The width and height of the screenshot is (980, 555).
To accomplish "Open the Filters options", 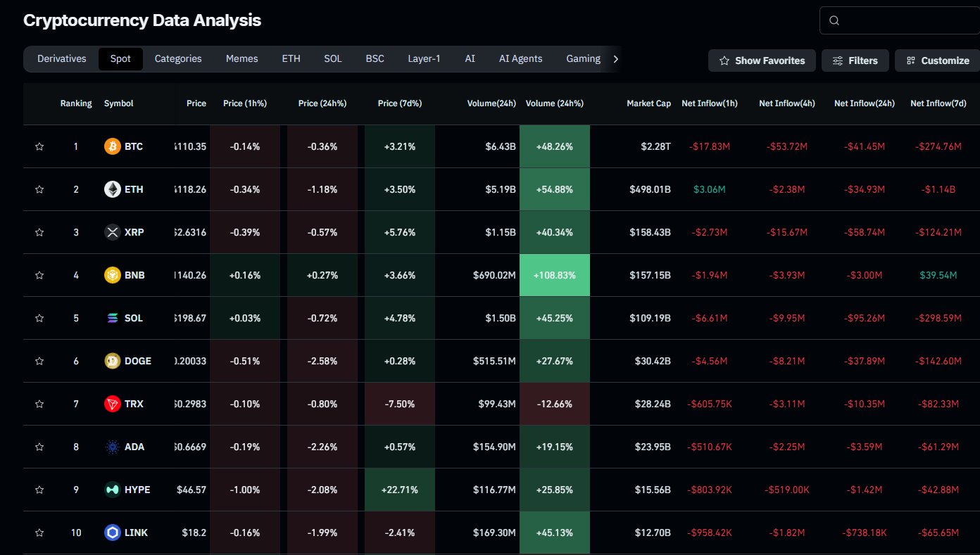I will [x=855, y=60].
